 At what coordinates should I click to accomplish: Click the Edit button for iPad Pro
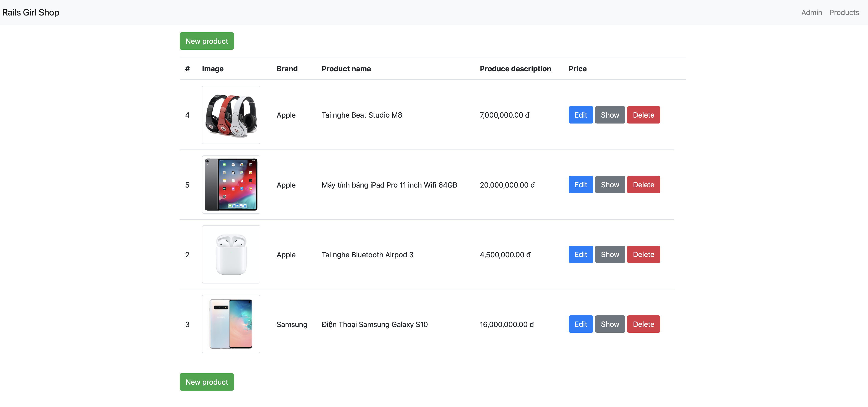click(581, 184)
